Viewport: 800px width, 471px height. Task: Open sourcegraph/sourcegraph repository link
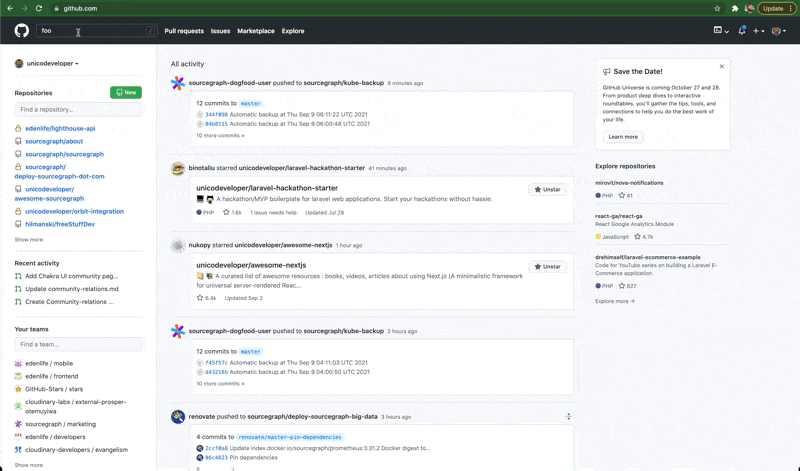tap(64, 154)
